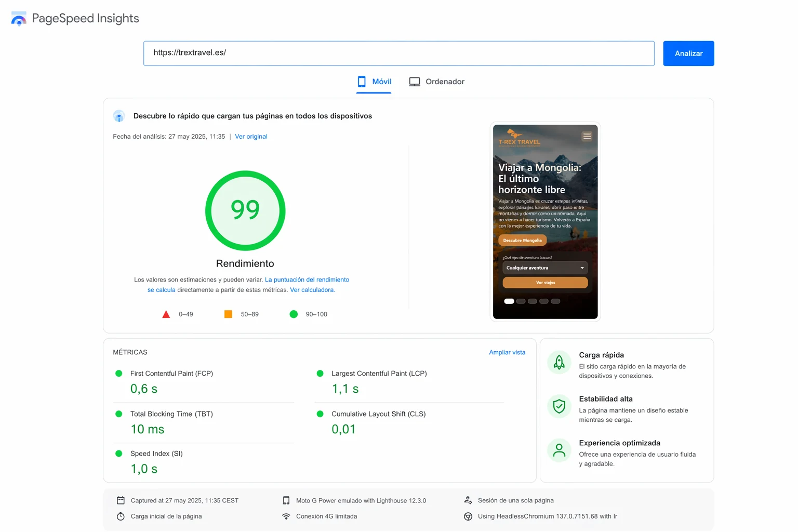The image size is (798, 532).
Task: Click Ampliar vista in Métricas
Action: pos(507,352)
